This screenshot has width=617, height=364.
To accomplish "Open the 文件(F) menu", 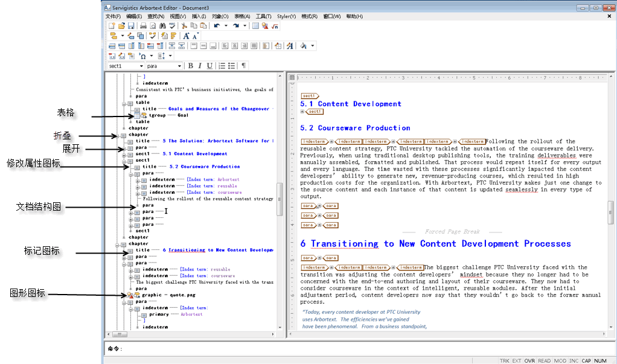I will tap(113, 16).
